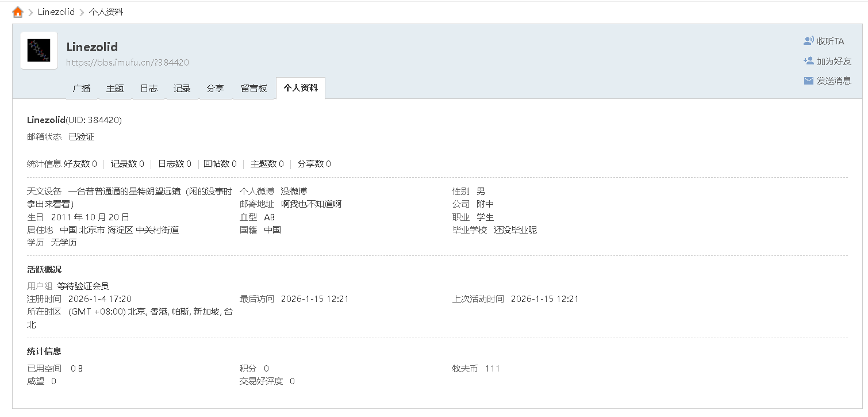The width and height of the screenshot is (868, 417).
Task: Click the Linezolid breadcrumb link
Action: pyautogui.click(x=56, y=11)
